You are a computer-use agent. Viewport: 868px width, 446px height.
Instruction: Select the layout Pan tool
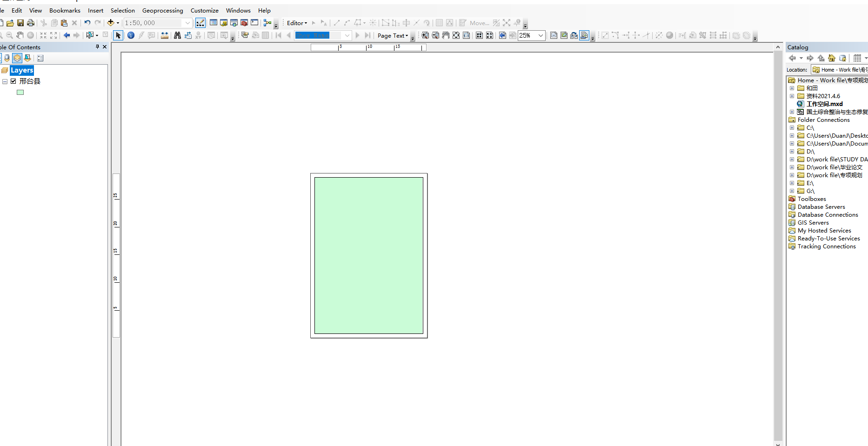pos(446,35)
